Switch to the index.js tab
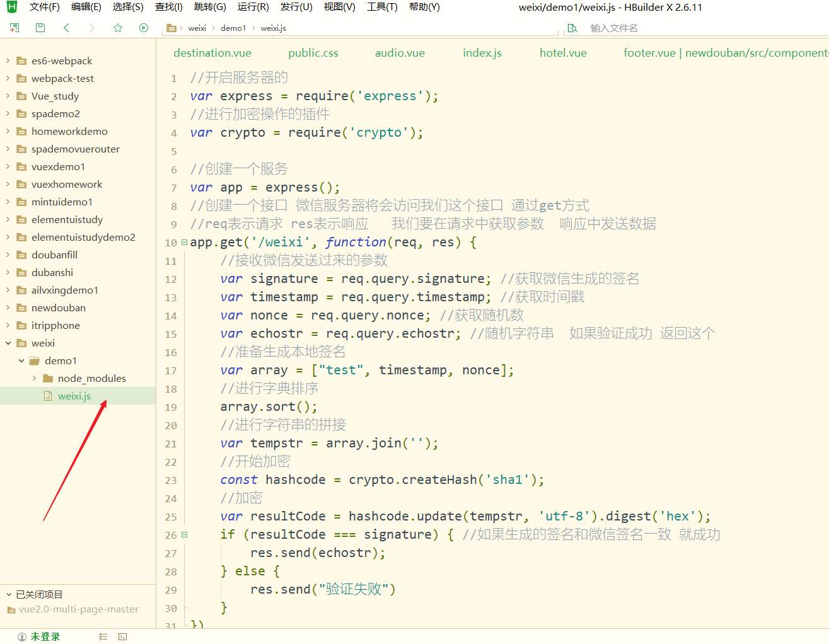Viewport: 829px width, 644px height. 482,53
